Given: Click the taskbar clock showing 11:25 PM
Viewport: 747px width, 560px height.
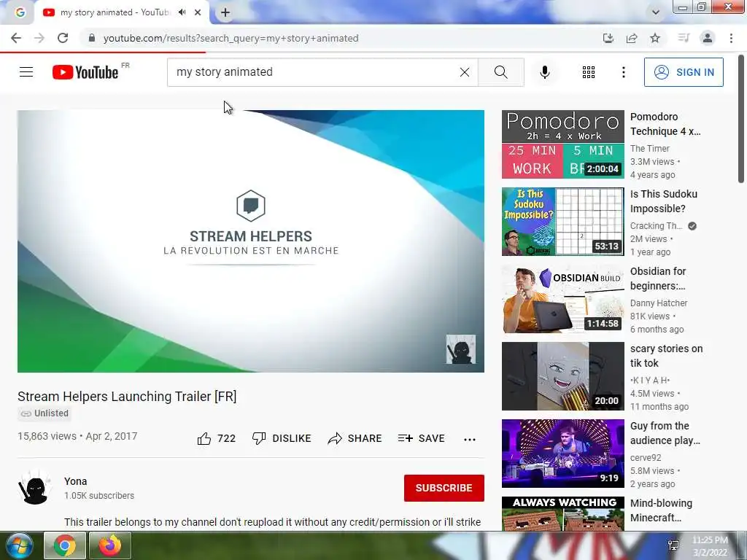Looking at the screenshot, I should coord(710,545).
